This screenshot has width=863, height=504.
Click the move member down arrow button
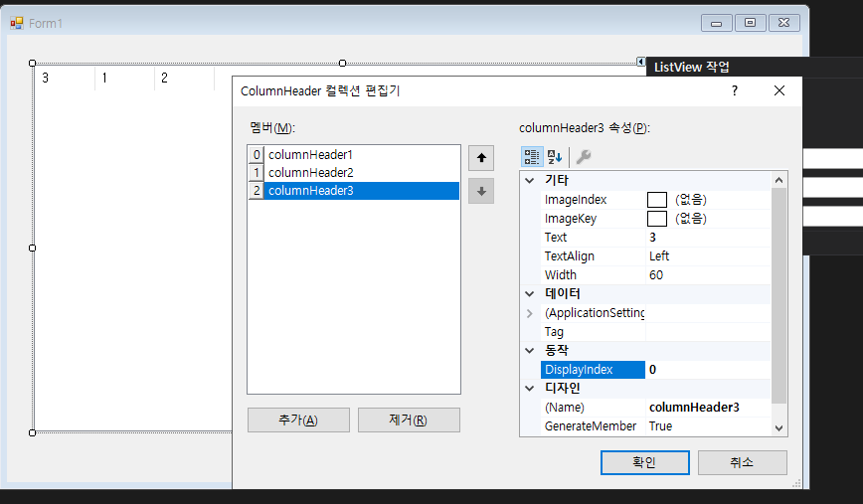(481, 191)
